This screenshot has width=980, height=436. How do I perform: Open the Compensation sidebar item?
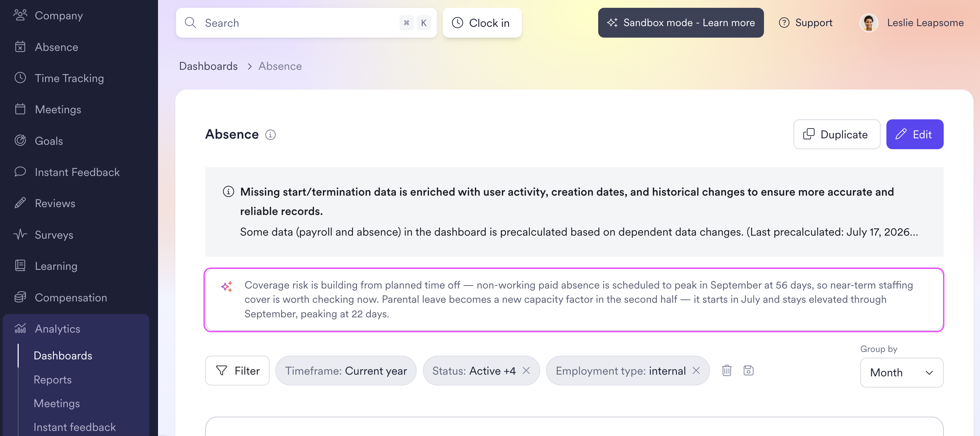(71, 298)
